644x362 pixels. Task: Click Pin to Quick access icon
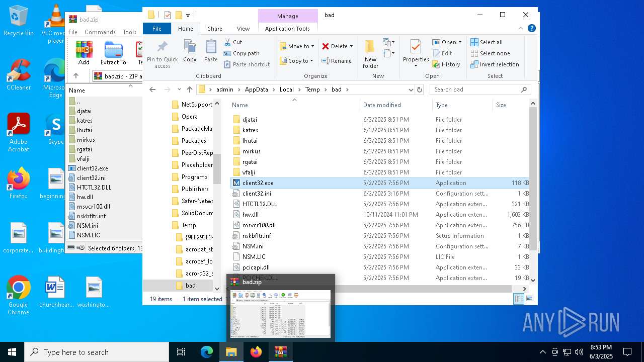pyautogui.click(x=162, y=48)
